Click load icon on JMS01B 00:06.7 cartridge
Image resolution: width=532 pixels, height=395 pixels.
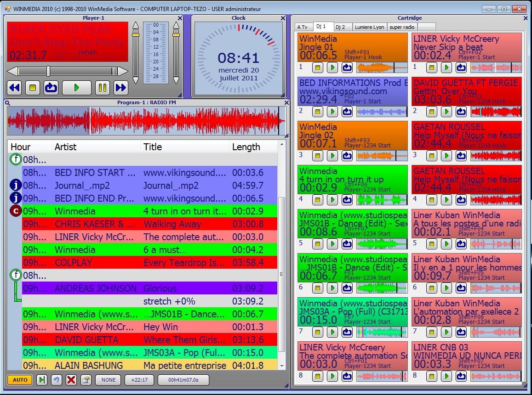coord(347,288)
